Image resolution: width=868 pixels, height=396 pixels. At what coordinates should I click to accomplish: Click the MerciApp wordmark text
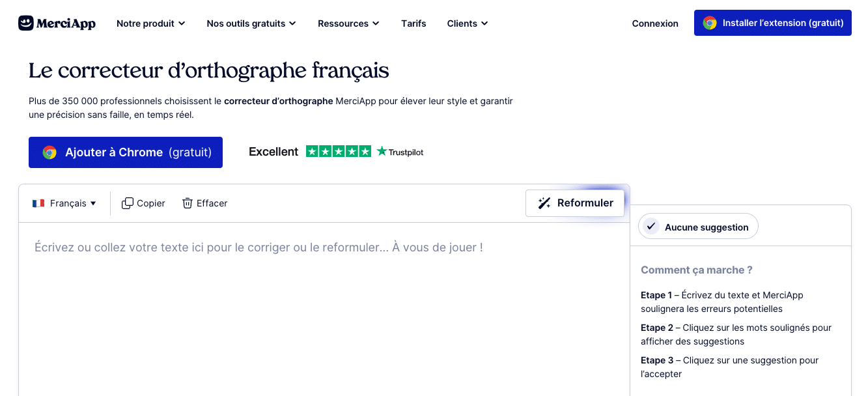(x=66, y=24)
